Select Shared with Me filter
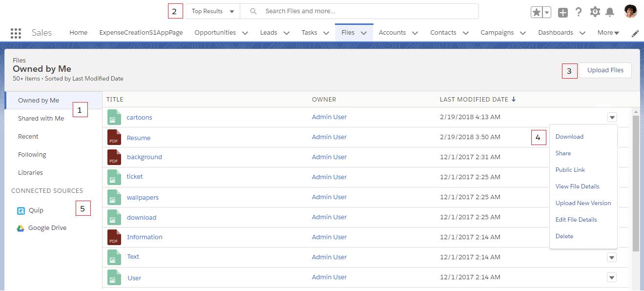 pyautogui.click(x=41, y=119)
